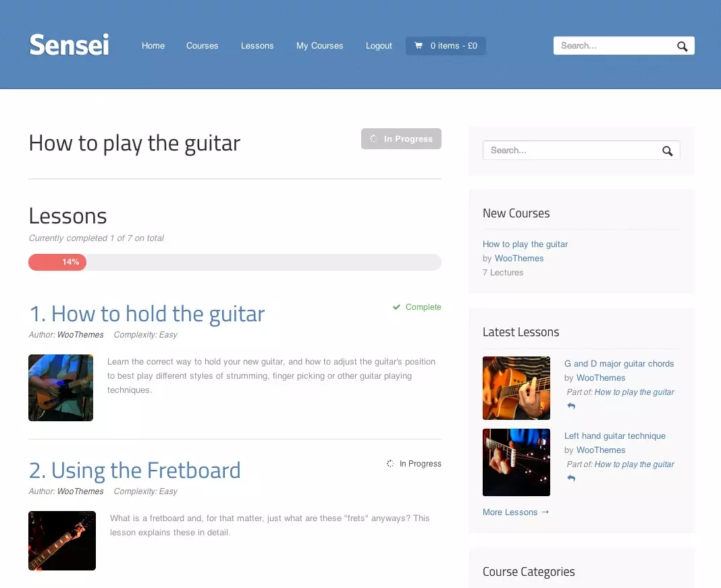The image size is (721, 588).
Task: Focus the sidebar search input field
Action: coord(570,151)
